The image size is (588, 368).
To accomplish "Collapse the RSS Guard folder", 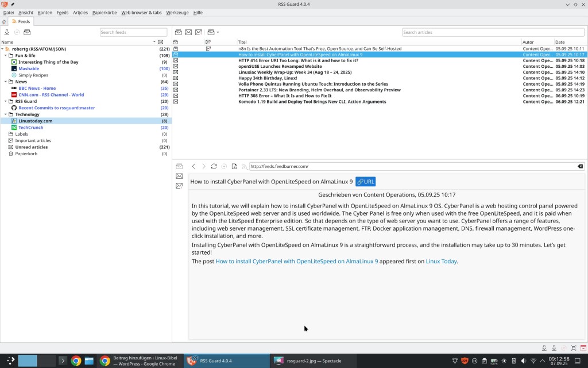I will pos(6,101).
